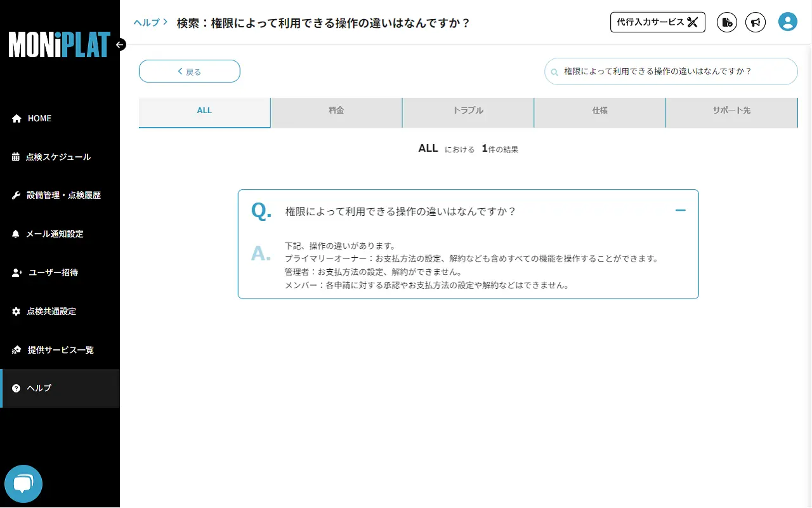Select the HOME house icon in sidebar
This screenshot has height=508, width=812.
(x=15, y=118)
